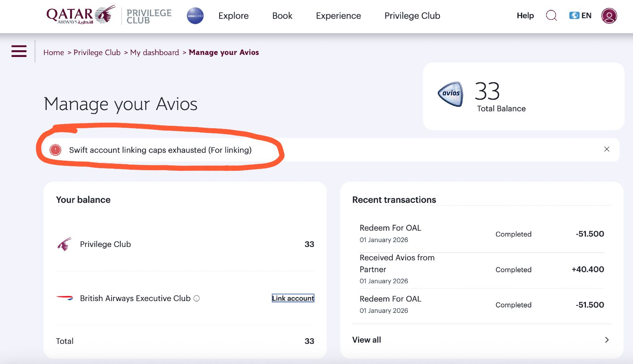Open the Privilege Club nav menu
Image resolution: width=633 pixels, height=364 pixels.
point(412,16)
